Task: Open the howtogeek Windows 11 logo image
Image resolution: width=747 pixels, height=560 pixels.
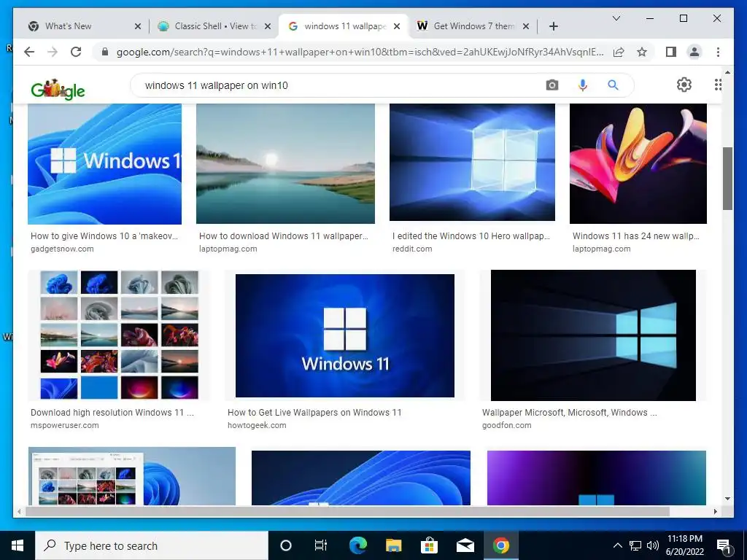Action: coord(345,335)
